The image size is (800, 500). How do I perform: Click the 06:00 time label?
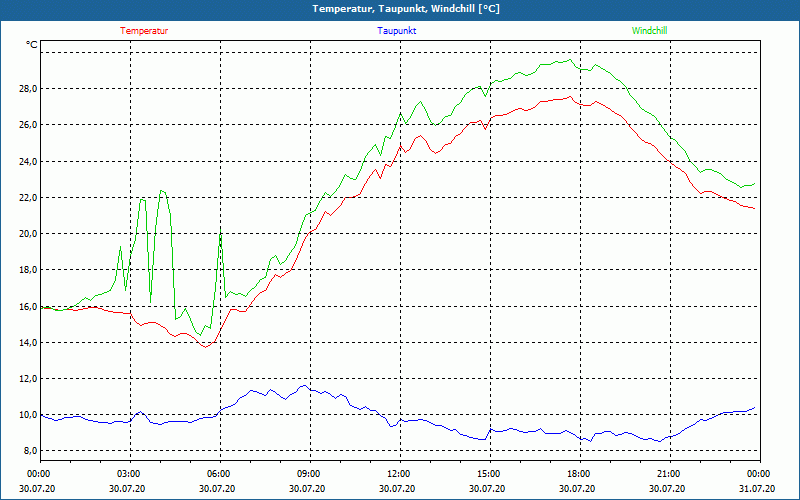[217, 474]
